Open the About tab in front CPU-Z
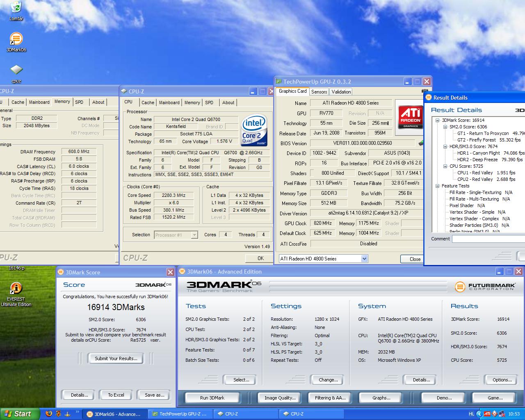Image resolution: width=525 pixels, height=420 pixels. tap(228, 103)
